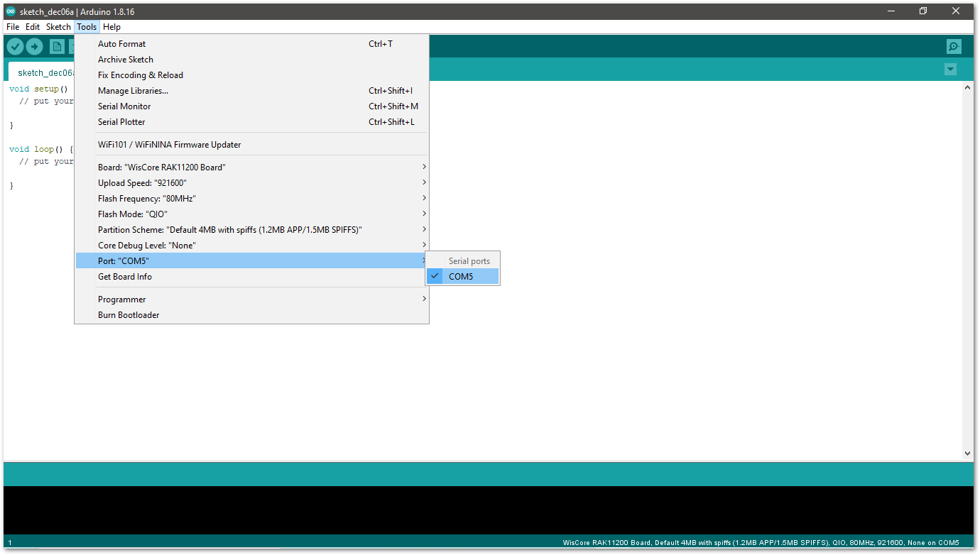The width and height of the screenshot is (980, 555).
Task: Expand the Upload Speed: 921600 submenu
Action: (x=251, y=183)
